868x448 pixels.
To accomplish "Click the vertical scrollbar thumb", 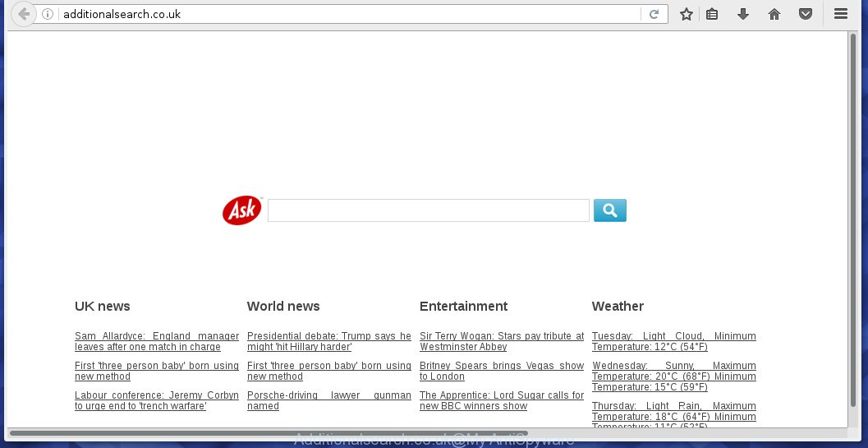I will pos(853,219).
